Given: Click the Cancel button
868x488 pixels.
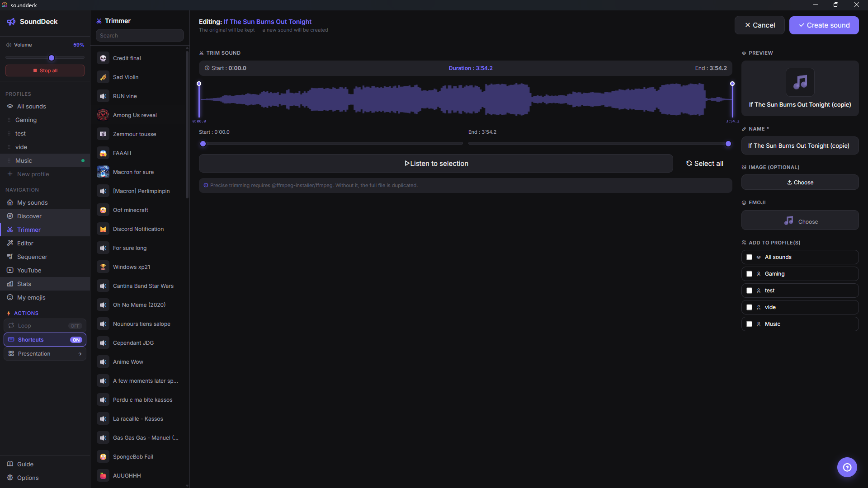Looking at the screenshot, I should [x=759, y=25].
